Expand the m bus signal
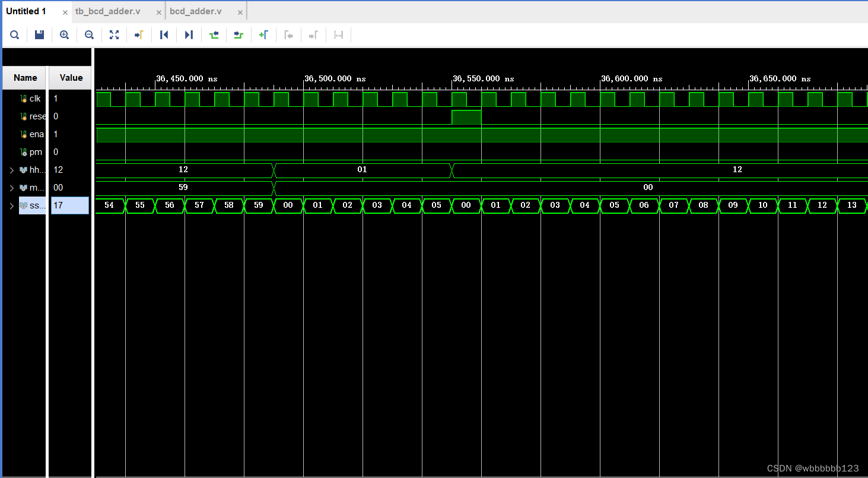This screenshot has width=868, height=478. coord(11,188)
